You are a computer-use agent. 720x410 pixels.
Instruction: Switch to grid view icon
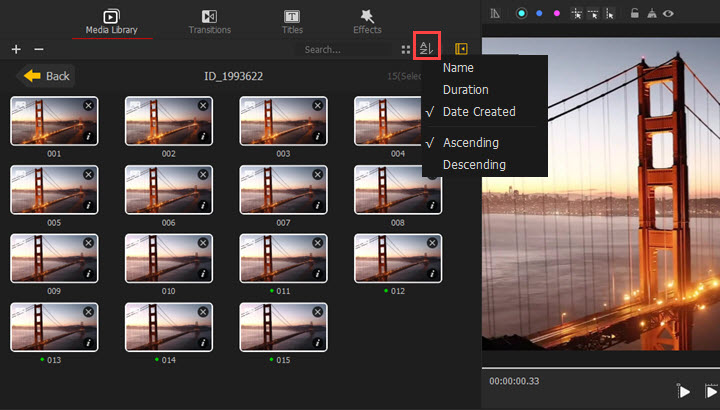(405, 49)
